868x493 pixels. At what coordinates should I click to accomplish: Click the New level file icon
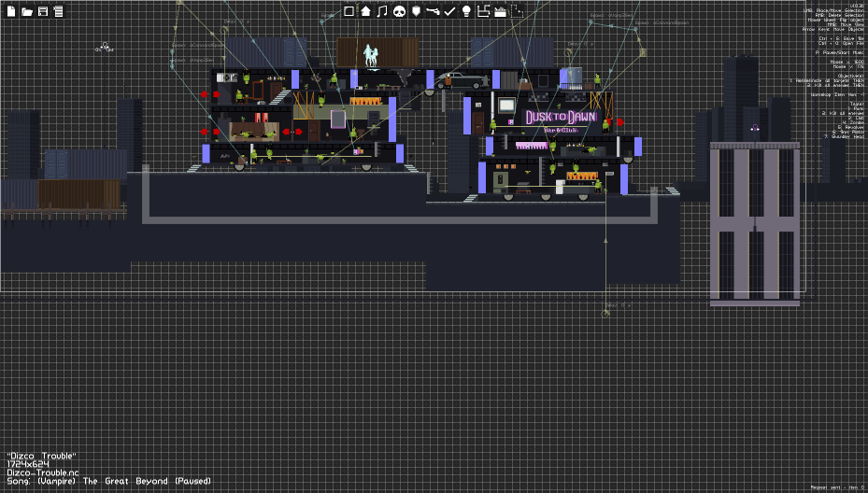11,11
